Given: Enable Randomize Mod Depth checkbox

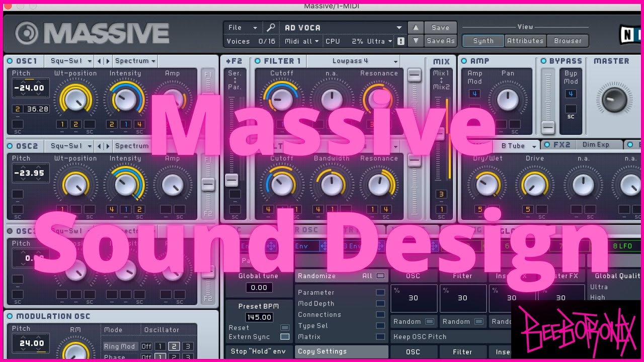Looking at the screenshot, I should point(380,304).
